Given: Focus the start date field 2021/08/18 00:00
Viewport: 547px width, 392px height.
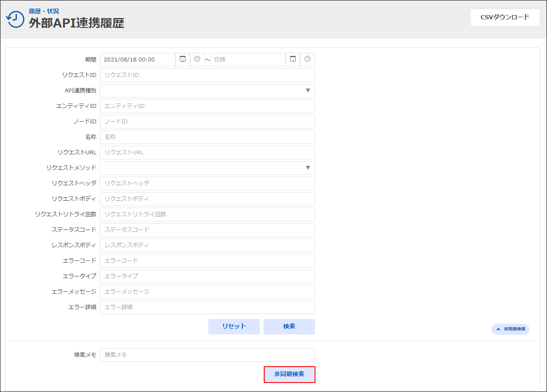Looking at the screenshot, I should click(x=138, y=60).
